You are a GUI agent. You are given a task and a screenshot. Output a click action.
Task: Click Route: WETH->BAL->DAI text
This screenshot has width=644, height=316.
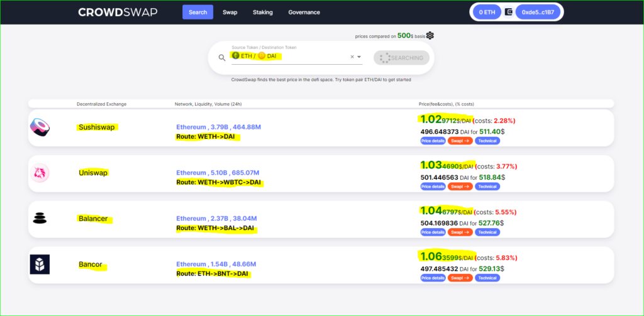point(215,228)
